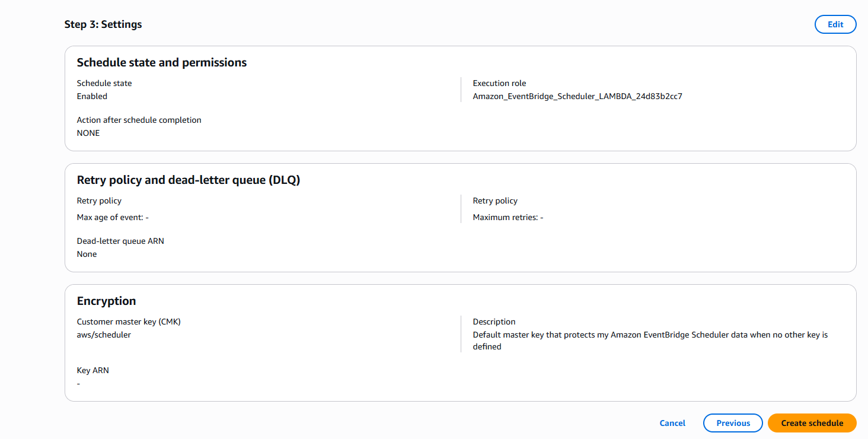The height and width of the screenshot is (439, 868).
Task: Click the Edit button for Step 3
Action: pos(835,24)
